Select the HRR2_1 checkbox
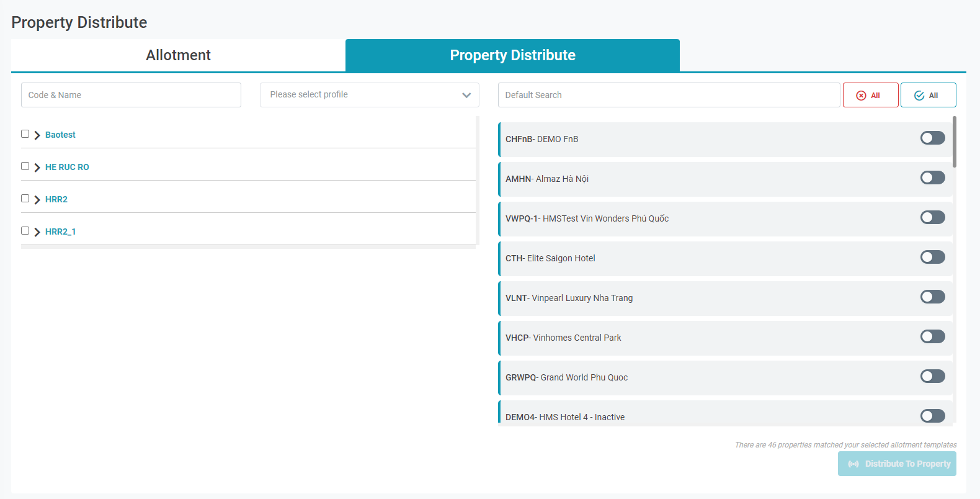The width and height of the screenshot is (980, 499). 25,231
